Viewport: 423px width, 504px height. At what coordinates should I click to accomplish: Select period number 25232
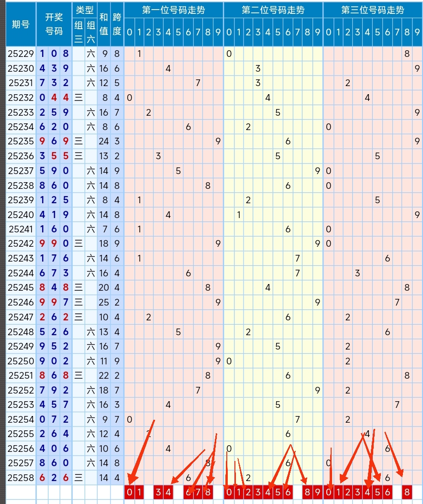(x=21, y=98)
